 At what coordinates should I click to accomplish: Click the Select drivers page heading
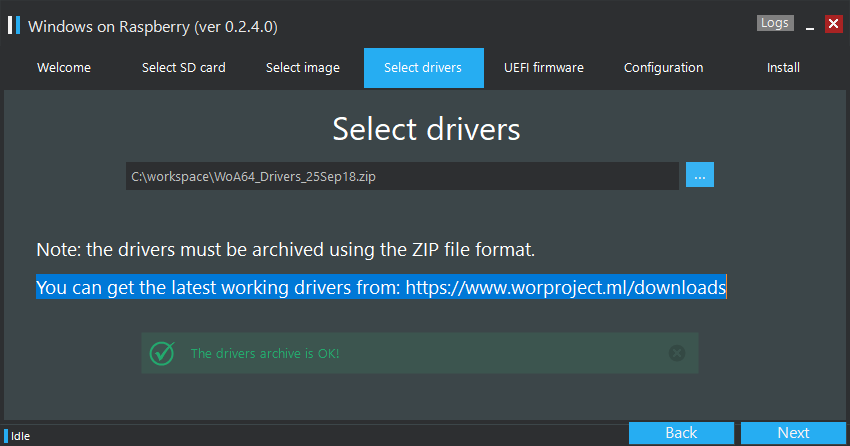[427, 129]
